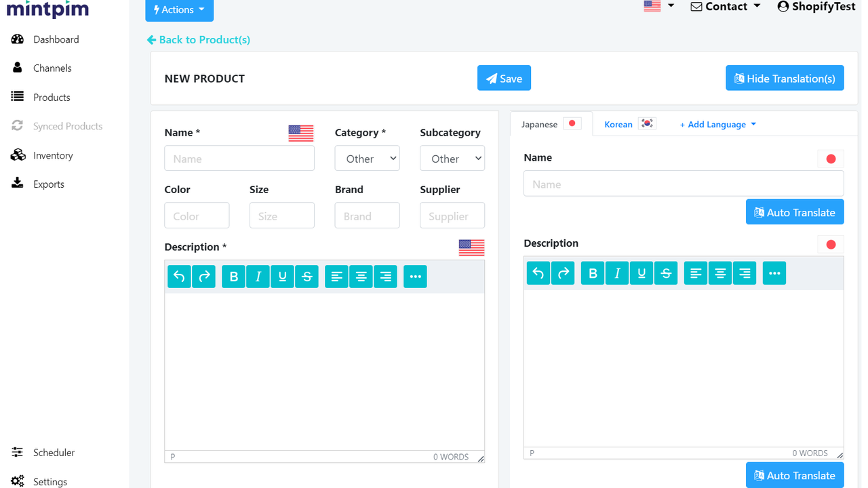This screenshot has height=488, width=868.
Task: Center align in Japanese description editor
Action: [720, 273]
